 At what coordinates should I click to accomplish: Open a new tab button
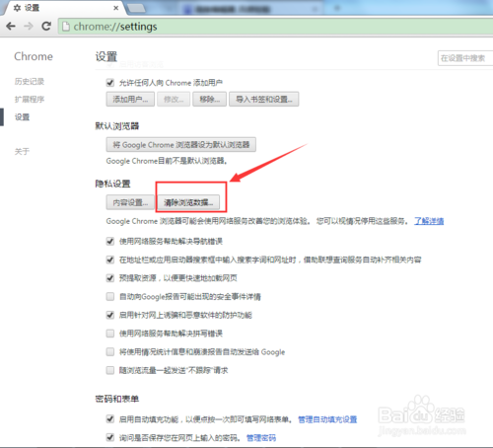point(136,8)
